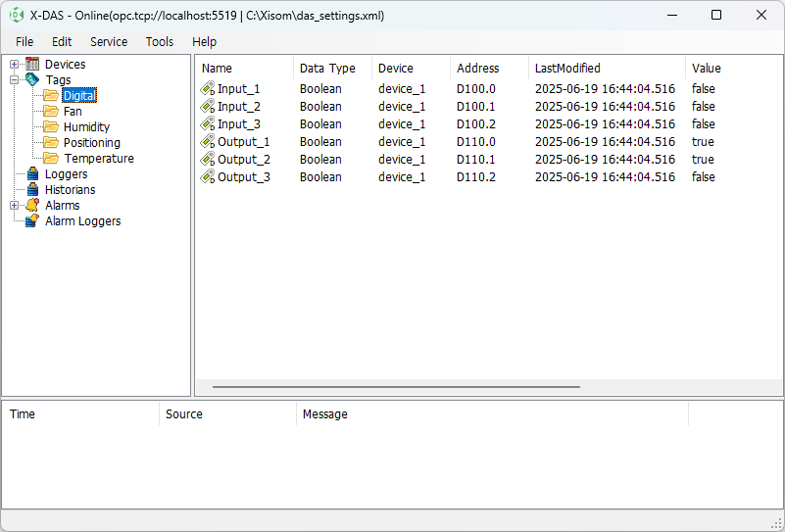Click the Output_2 tag icon

(x=208, y=160)
